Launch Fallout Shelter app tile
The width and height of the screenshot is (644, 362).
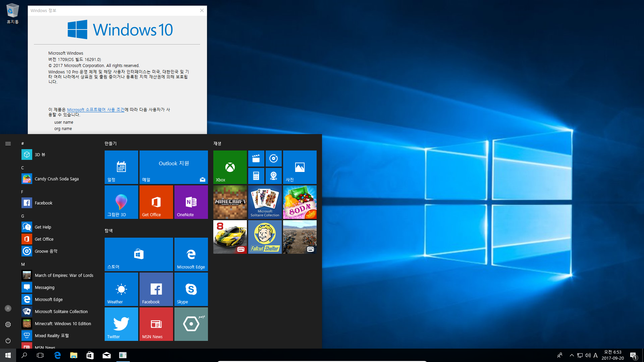pos(265,237)
